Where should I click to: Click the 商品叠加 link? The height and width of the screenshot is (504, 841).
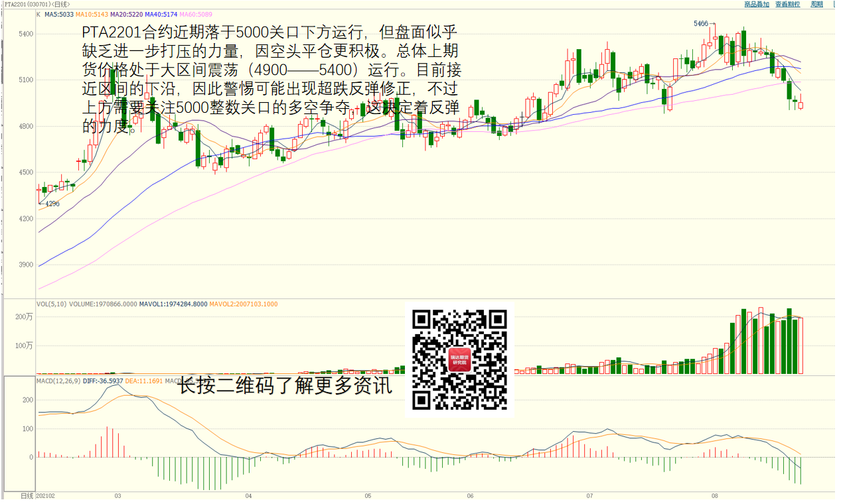(x=757, y=4)
